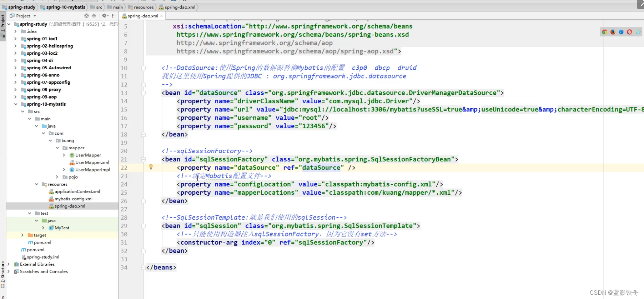Select spring-07-appconfig module
The height and width of the screenshot is (299, 644).
(x=48, y=83)
